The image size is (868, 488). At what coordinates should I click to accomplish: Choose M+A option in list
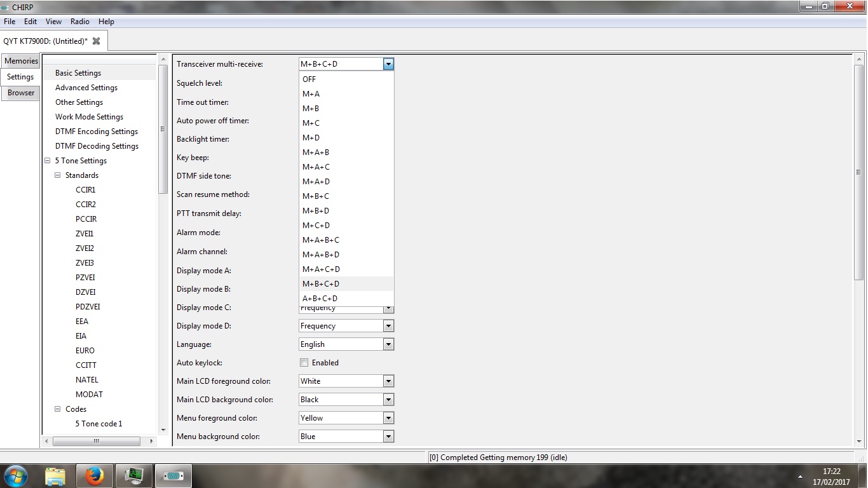[346, 94]
